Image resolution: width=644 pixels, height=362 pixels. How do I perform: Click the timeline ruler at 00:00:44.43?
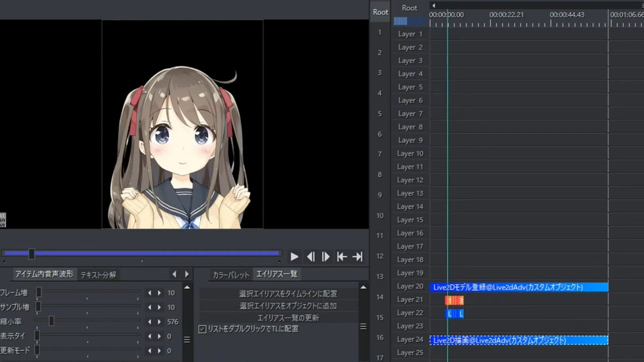click(x=568, y=15)
